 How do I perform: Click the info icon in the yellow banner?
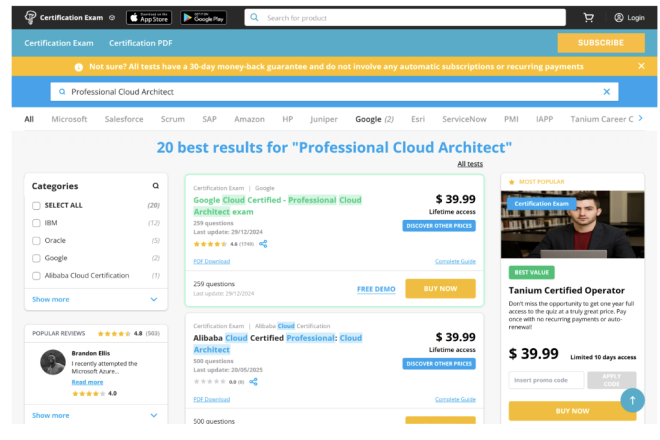79,67
